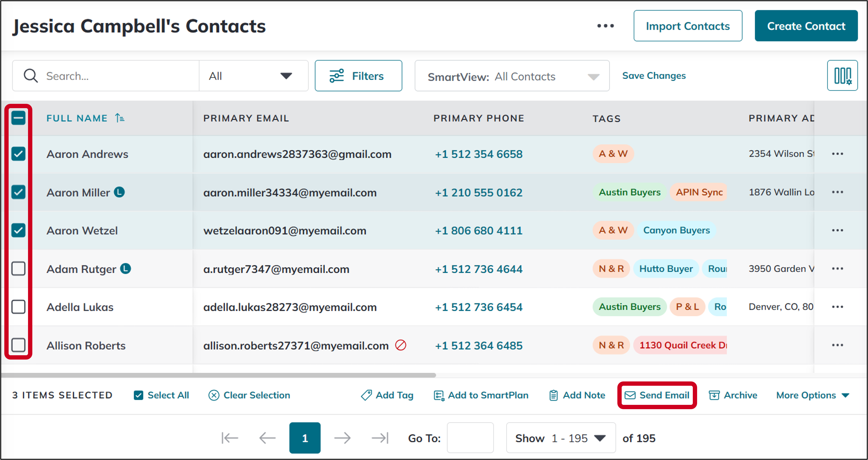
Task: Add selected contacts to SmartPlan
Action: tap(481, 395)
